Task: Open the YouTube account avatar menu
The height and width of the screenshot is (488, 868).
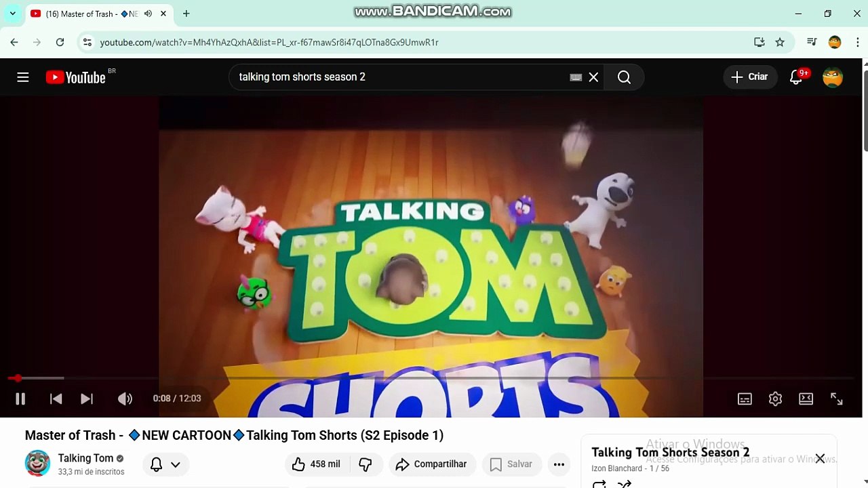Action: click(833, 77)
